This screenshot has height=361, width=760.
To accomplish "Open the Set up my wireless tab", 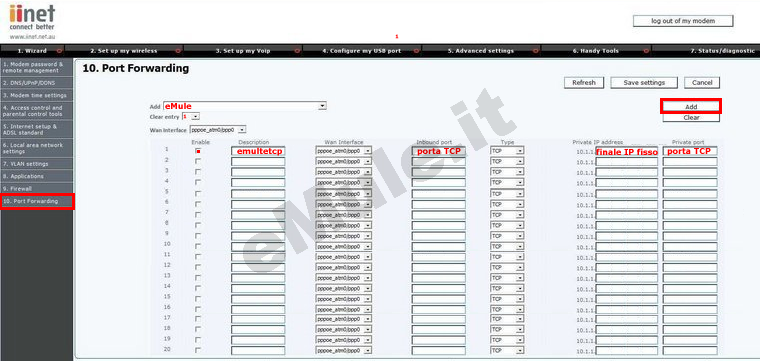I will point(124,50).
